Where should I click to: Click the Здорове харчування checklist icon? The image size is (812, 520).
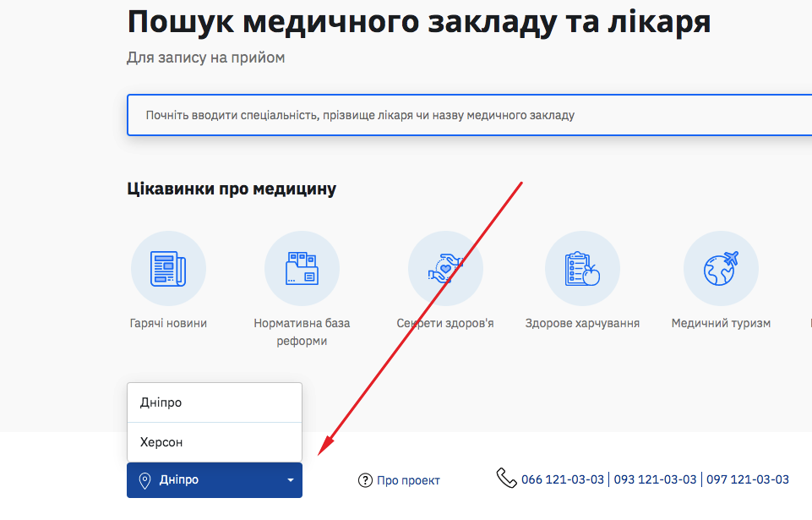point(582,267)
